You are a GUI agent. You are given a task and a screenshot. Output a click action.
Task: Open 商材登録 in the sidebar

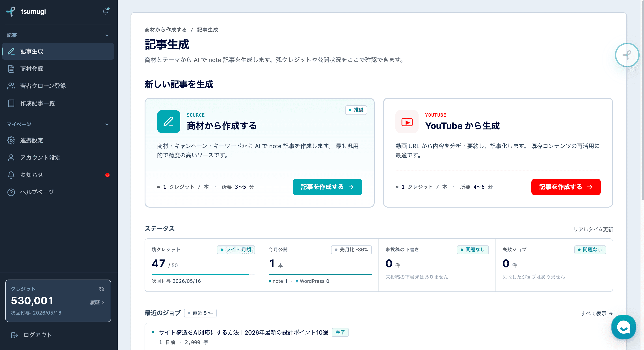(x=58, y=69)
